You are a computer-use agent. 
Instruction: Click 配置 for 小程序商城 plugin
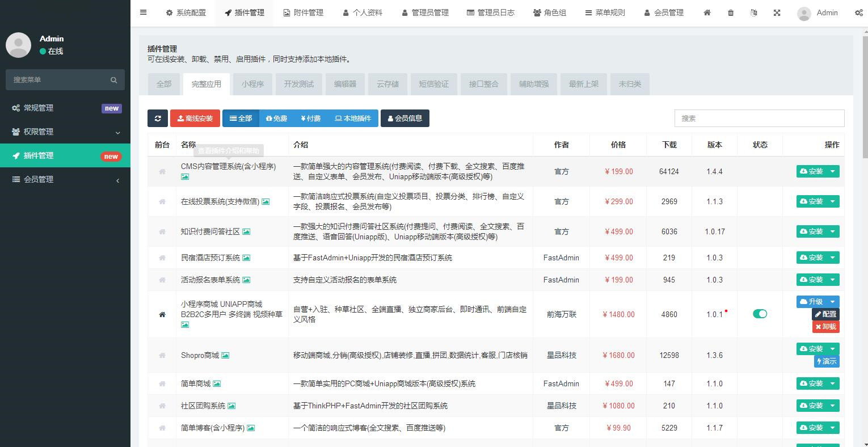point(825,314)
